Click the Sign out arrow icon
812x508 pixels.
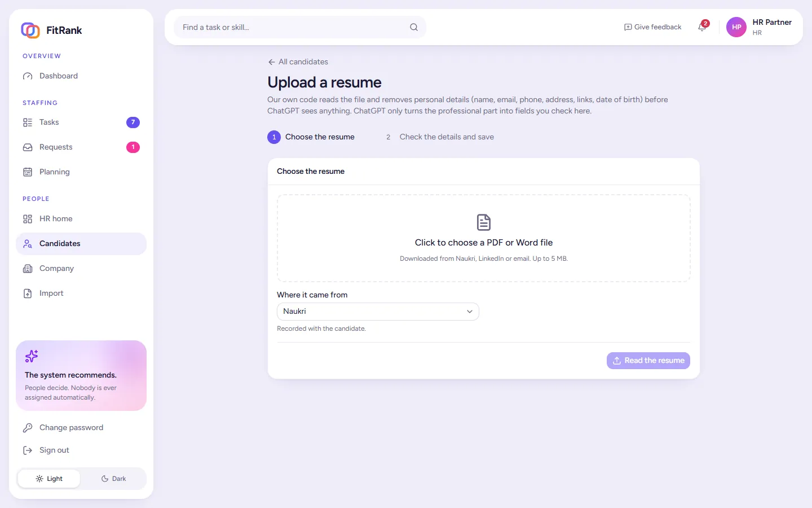pyautogui.click(x=28, y=450)
